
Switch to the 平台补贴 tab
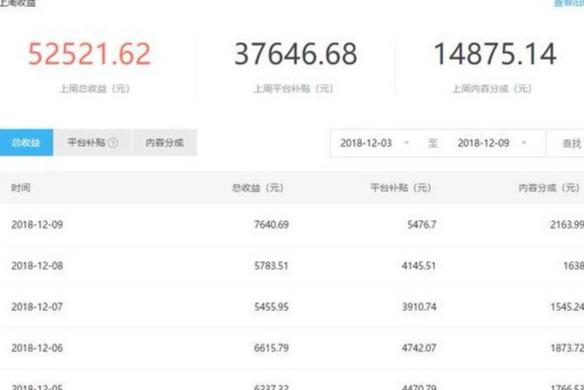click(x=92, y=142)
